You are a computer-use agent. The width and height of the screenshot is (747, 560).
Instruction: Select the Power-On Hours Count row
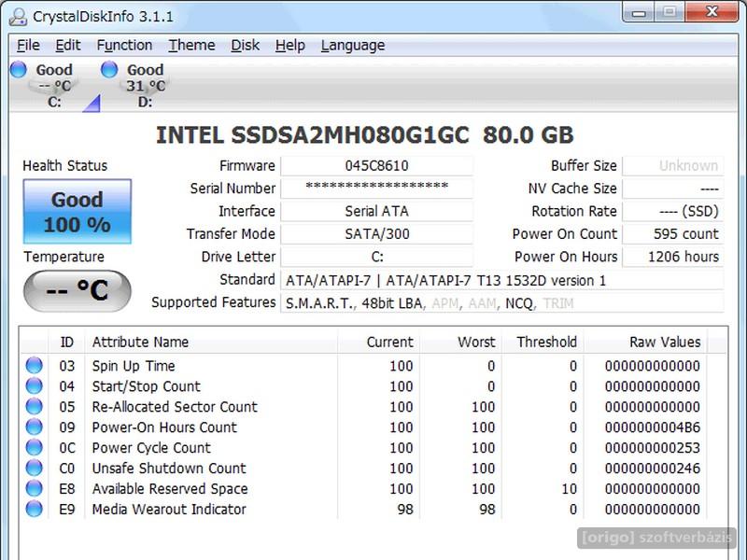point(363,427)
